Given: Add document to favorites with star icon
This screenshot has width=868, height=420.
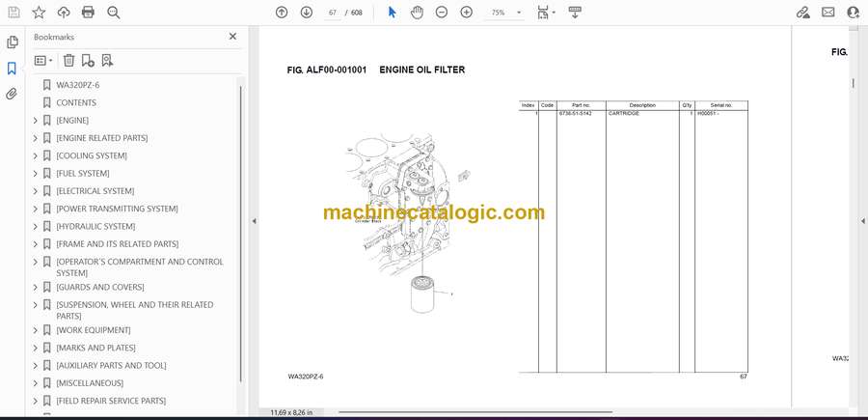Looking at the screenshot, I should click(x=39, y=13).
